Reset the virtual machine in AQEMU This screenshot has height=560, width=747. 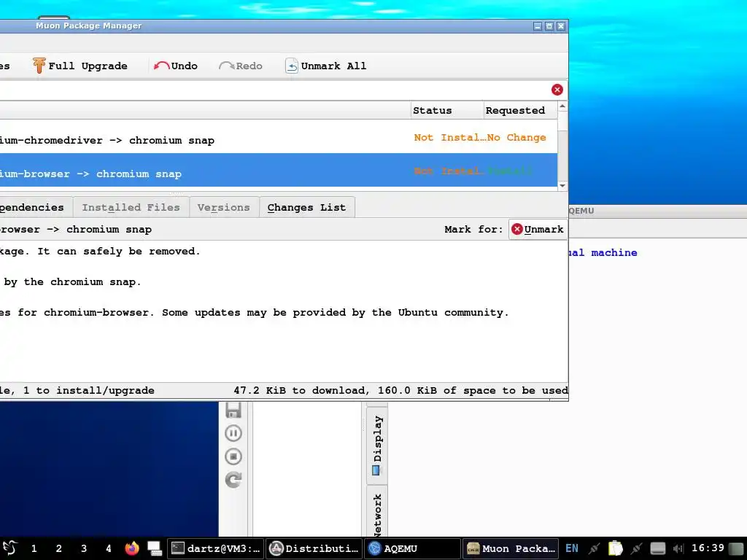point(233,480)
